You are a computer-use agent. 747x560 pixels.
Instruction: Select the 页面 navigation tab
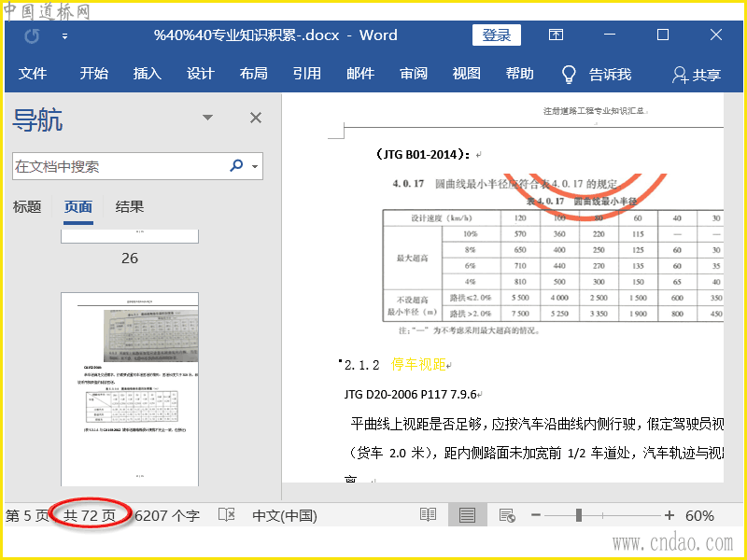point(78,207)
